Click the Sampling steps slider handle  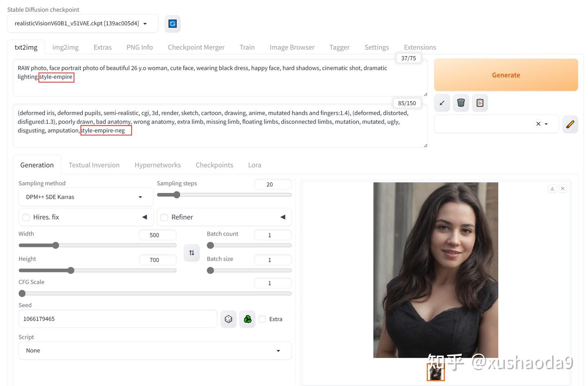point(176,195)
